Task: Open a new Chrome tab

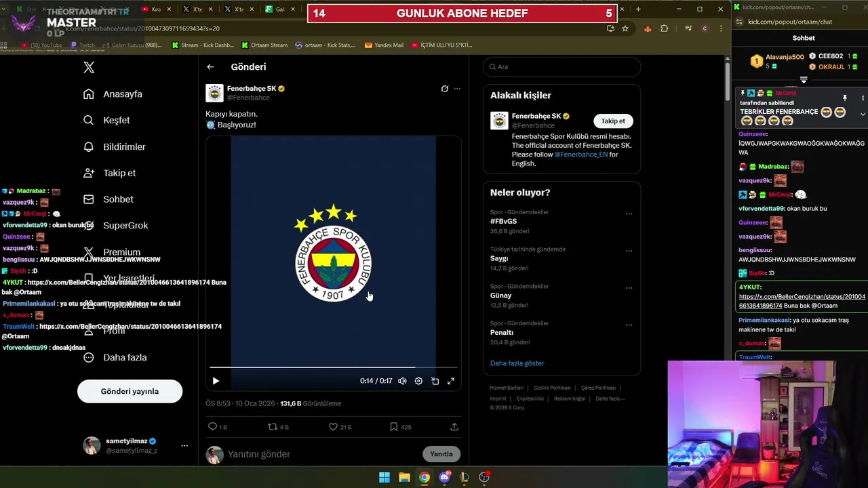Action: (638, 9)
